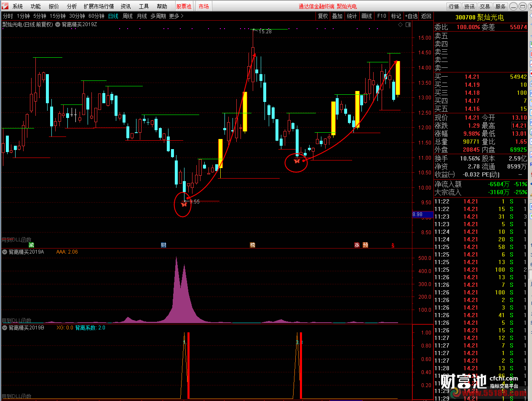This screenshot has height=401, width=532.
Task: Select the 月线 monthly period
Action: click(142, 16)
